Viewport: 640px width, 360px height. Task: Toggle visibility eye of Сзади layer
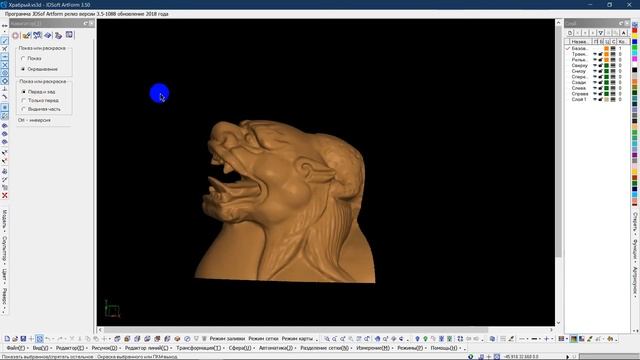(595, 82)
